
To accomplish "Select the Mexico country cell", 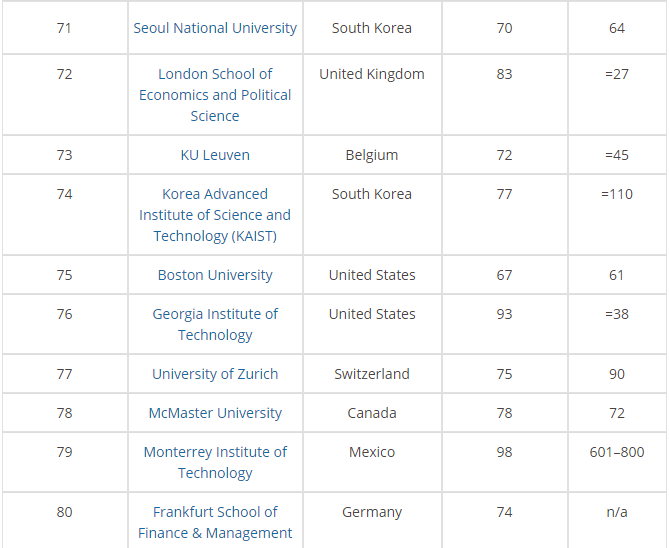I will tap(372, 452).
